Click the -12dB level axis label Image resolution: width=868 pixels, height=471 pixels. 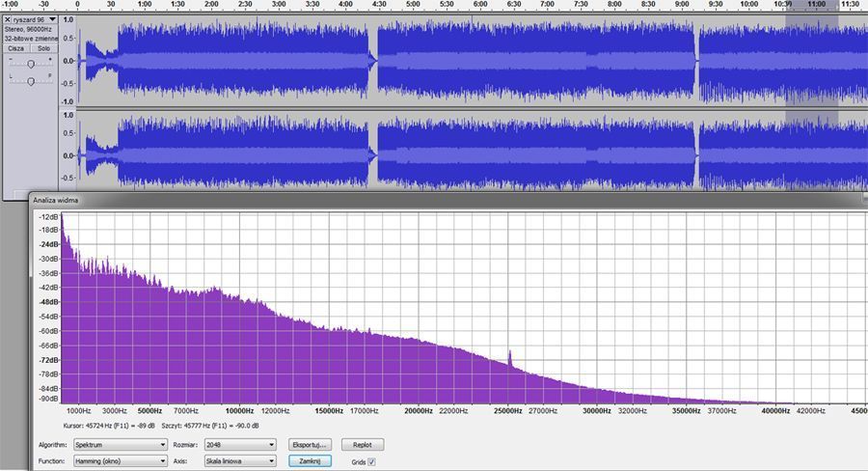pos(48,217)
